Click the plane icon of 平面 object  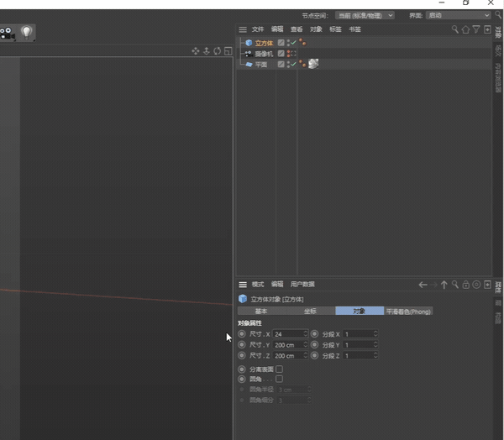pyautogui.click(x=249, y=65)
